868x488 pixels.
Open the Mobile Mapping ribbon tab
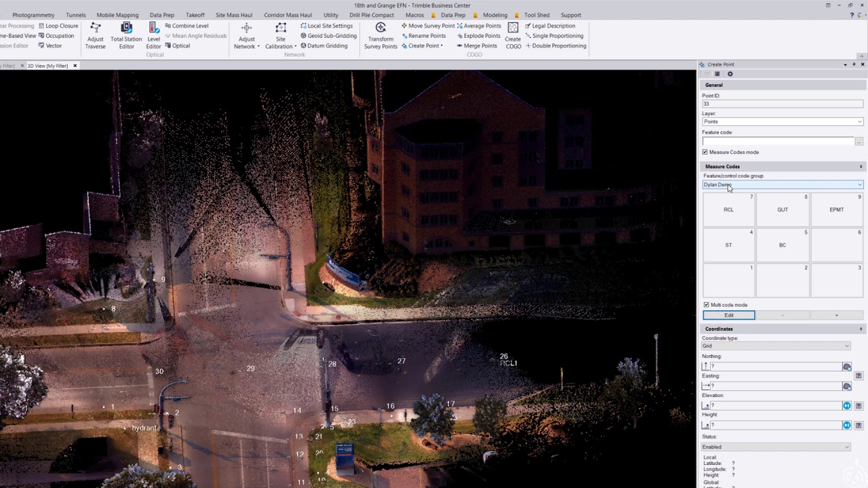[x=117, y=15]
